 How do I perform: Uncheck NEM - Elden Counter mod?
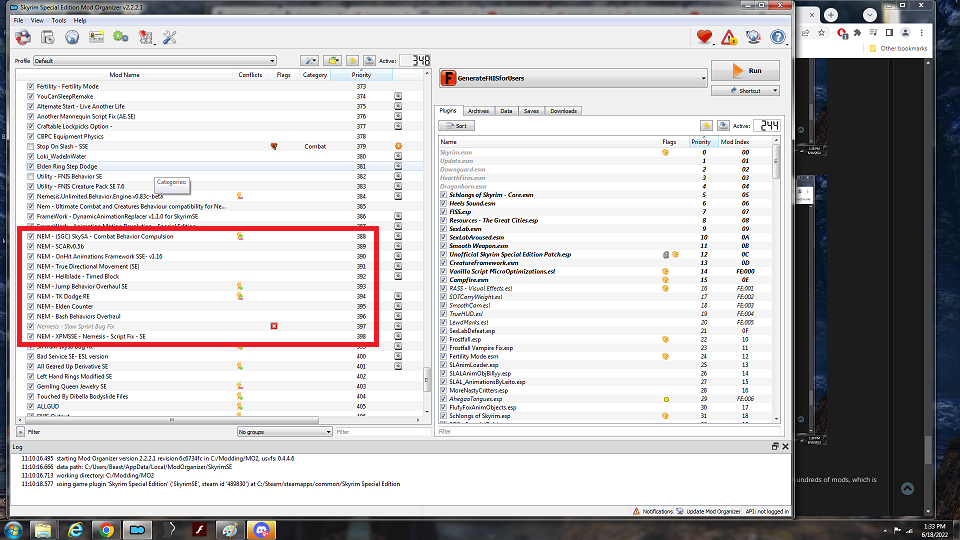pyautogui.click(x=31, y=306)
